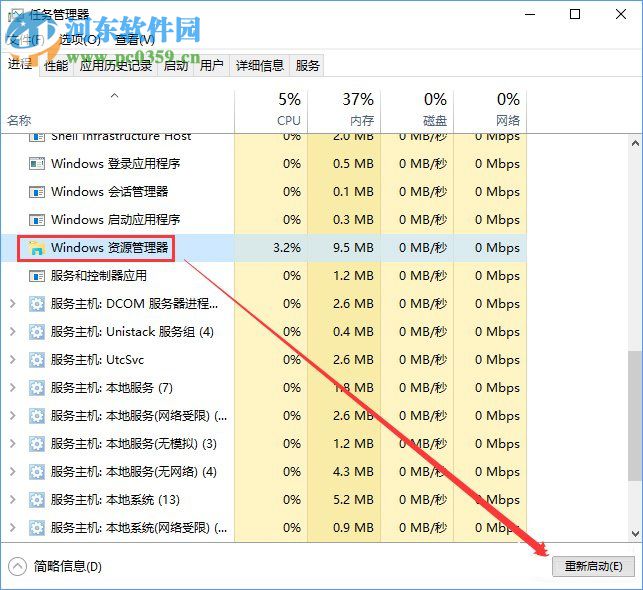Click the Windows 启动应用程序 process icon
643x590 pixels.
(37, 220)
